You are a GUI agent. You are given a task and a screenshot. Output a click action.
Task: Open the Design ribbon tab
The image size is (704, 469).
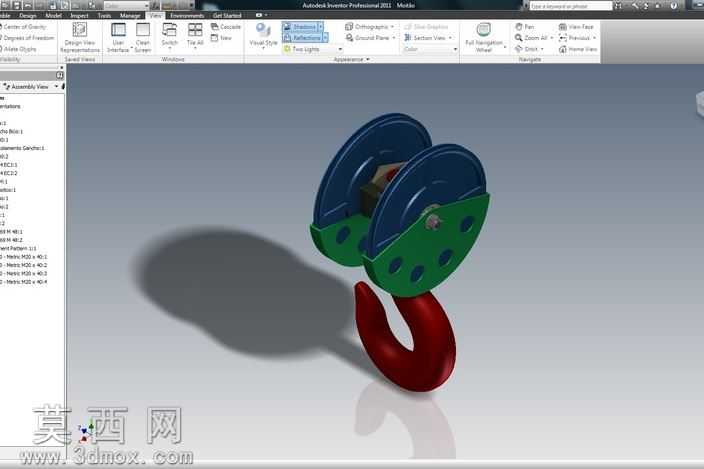tap(27, 15)
